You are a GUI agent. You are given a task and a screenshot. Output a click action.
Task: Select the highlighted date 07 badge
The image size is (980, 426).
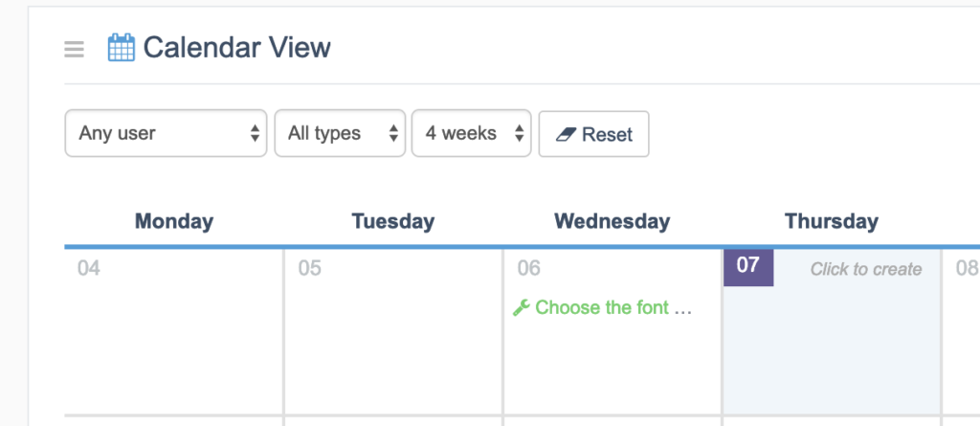(748, 267)
